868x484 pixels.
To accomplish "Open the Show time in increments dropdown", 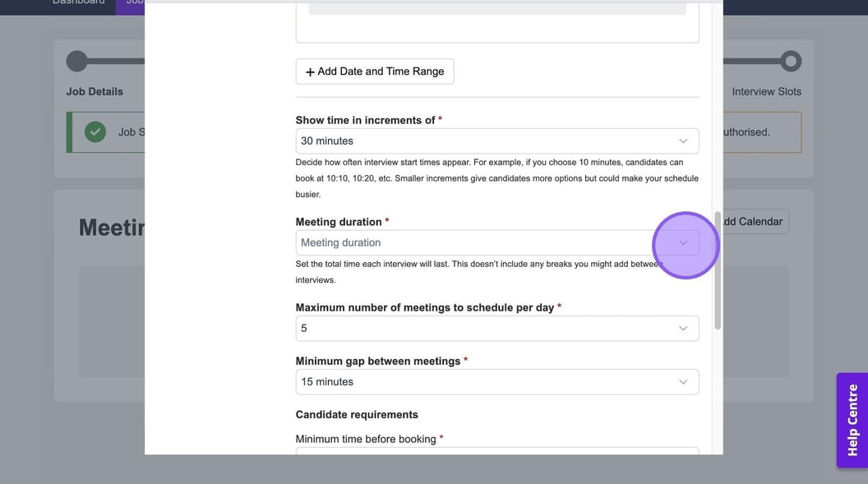I will click(496, 141).
